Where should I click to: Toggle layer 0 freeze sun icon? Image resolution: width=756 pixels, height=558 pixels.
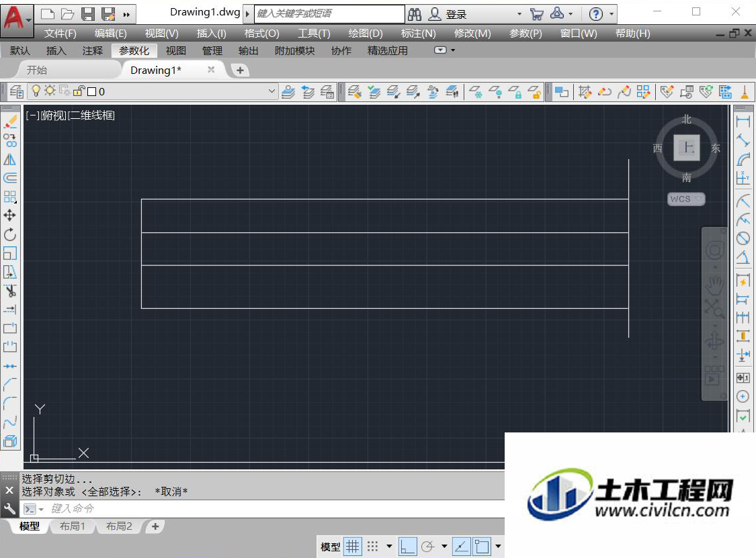pos(50,91)
